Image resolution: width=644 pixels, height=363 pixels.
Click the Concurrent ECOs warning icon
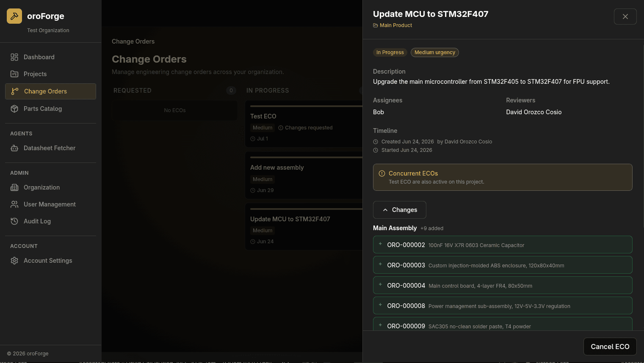[382, 173]
